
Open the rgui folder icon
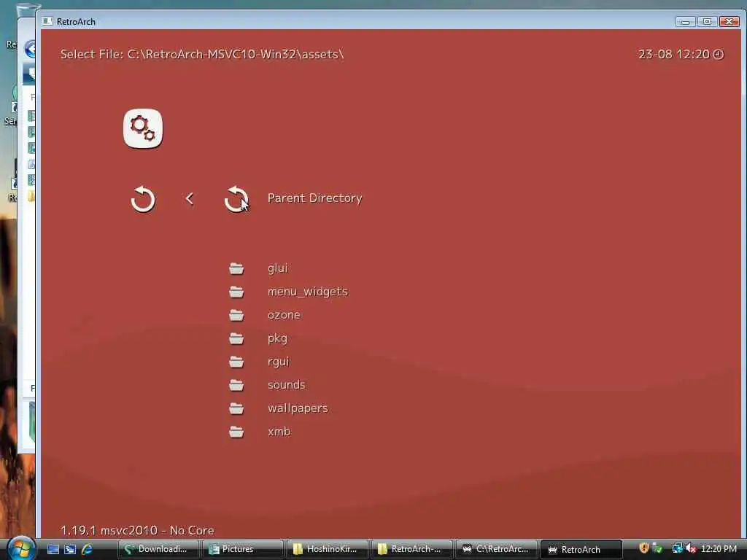click(x=236, y=362)
